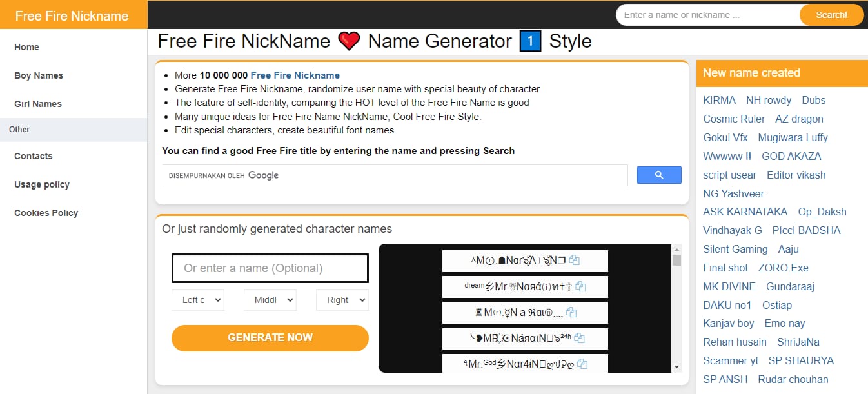Open the DAKU no1 name link
Viewport: 868px width, 394px height.
pyautogui.click(x=727, y=306)
